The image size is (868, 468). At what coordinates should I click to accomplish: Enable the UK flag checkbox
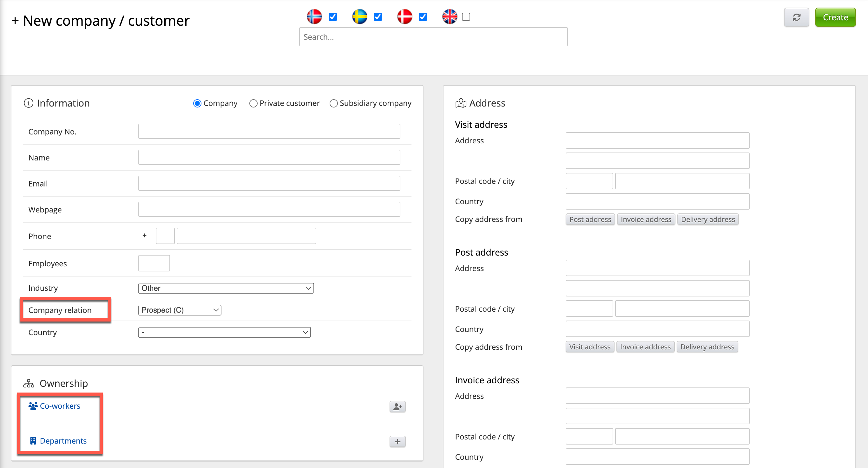466,16
